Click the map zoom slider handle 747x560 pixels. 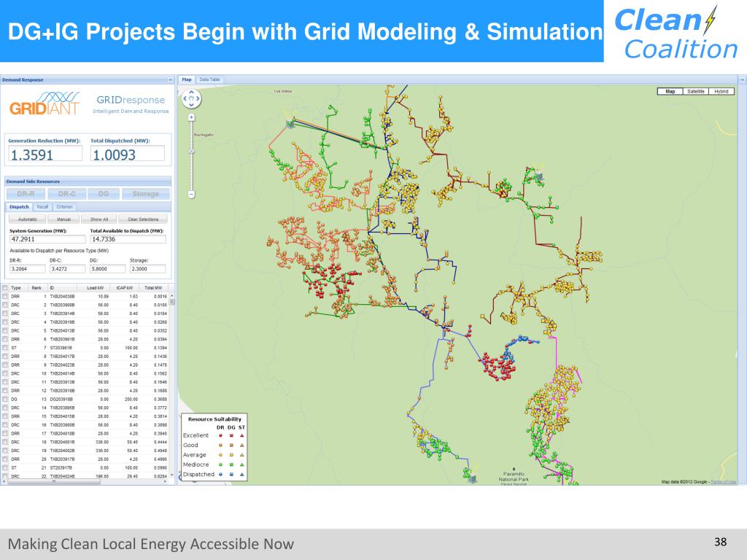[x=192, y=152]
